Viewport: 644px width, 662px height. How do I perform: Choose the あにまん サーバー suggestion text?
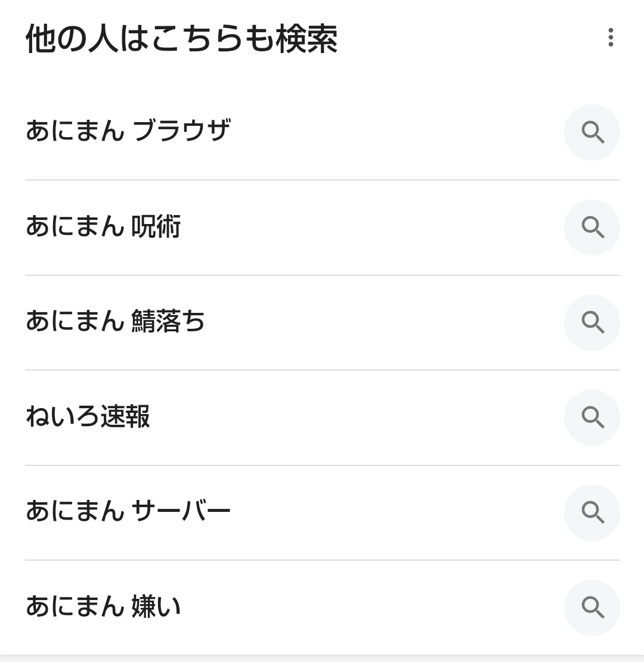(x=128, y=512)
